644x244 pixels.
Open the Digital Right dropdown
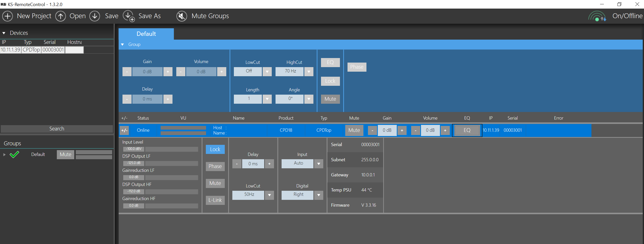coord(319,195)
